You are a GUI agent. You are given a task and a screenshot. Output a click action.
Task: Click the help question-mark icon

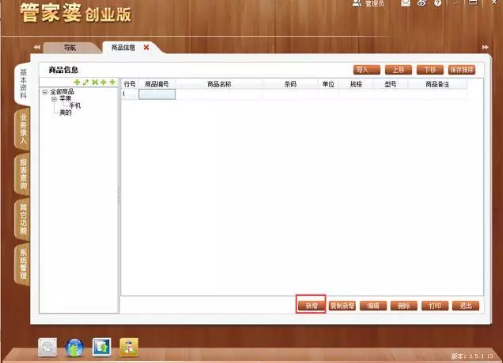438,3
